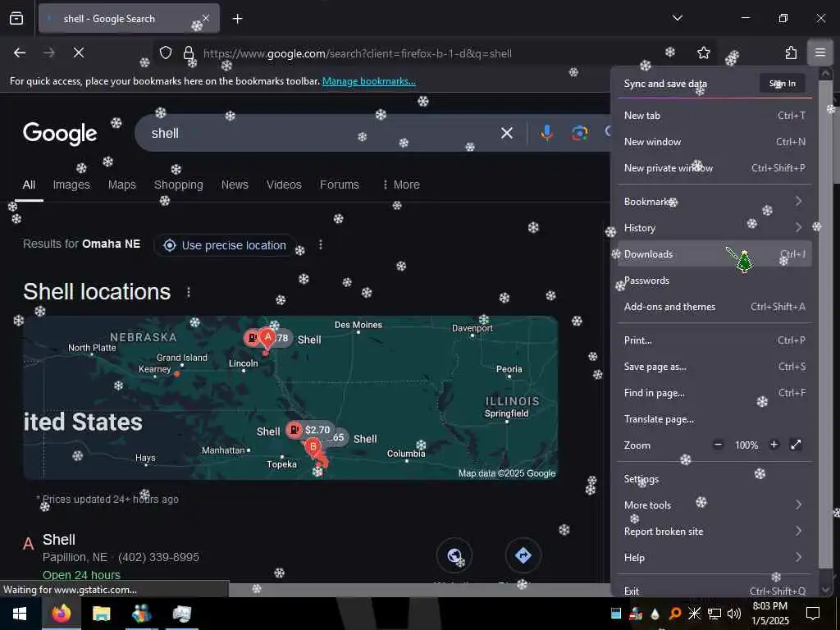Select New tab menu item
This screenshot has width=840, height=630.
(714, 115)
